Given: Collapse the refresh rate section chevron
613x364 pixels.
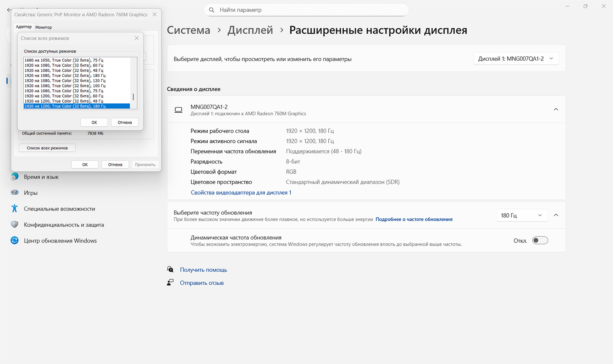Looking at the screenshot, I should pos(556,215).
